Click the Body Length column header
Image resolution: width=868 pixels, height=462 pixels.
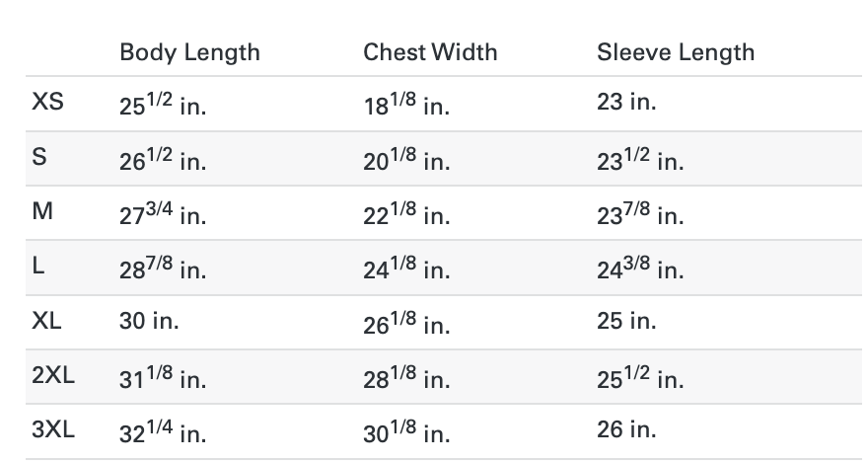tap(189, 52)
